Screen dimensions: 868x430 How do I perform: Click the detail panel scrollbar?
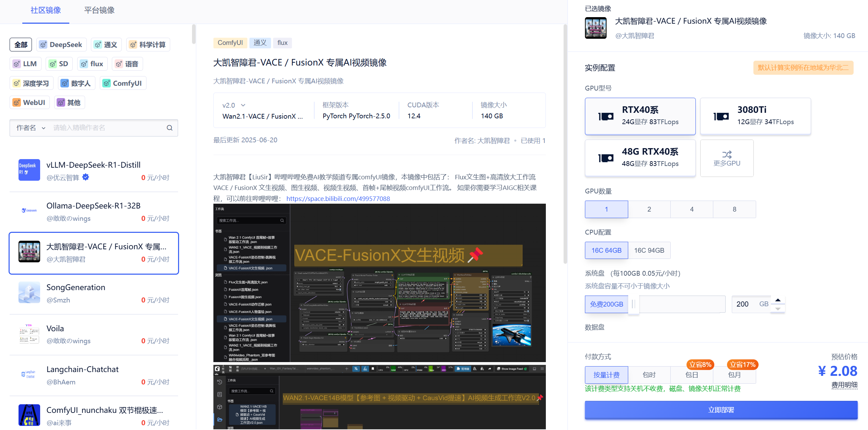[x=565, y=144]
